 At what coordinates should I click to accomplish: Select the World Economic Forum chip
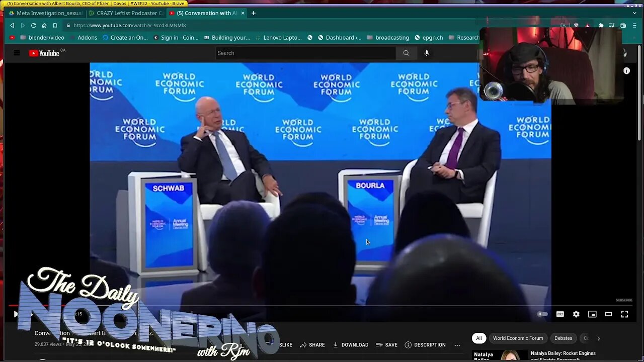(518, 338)
